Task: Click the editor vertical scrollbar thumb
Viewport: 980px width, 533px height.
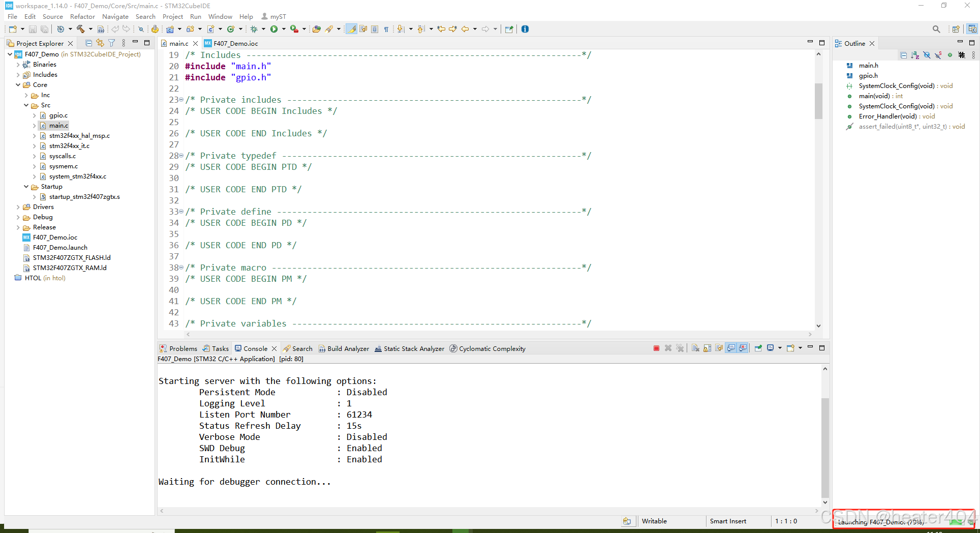Action: click(x=818, y=101)
